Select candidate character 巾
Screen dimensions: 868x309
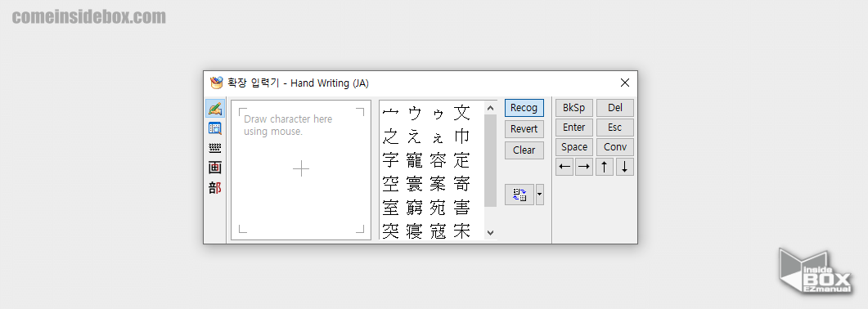[x=461, y=137]
